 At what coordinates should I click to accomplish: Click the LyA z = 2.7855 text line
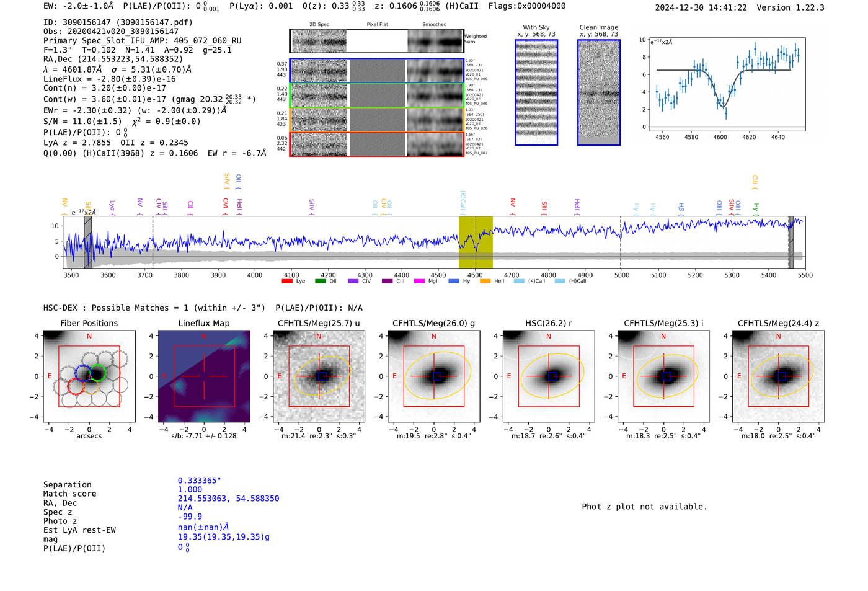[116, 143]
